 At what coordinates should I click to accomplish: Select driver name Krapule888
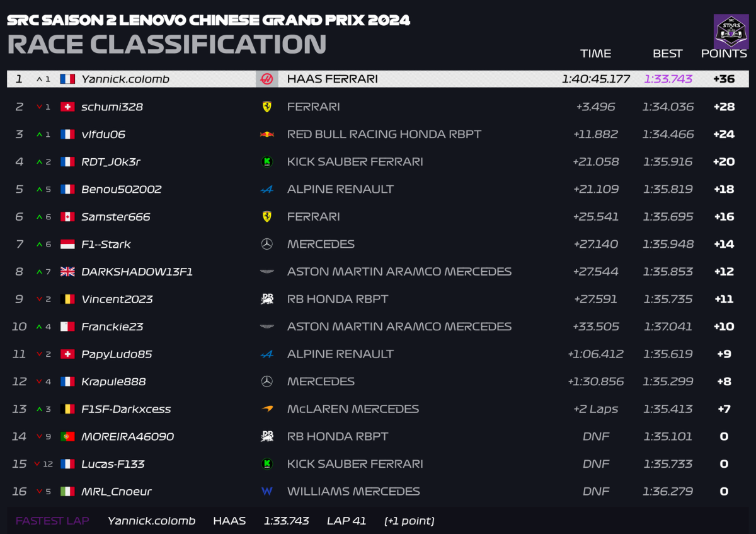coord(113,381)
